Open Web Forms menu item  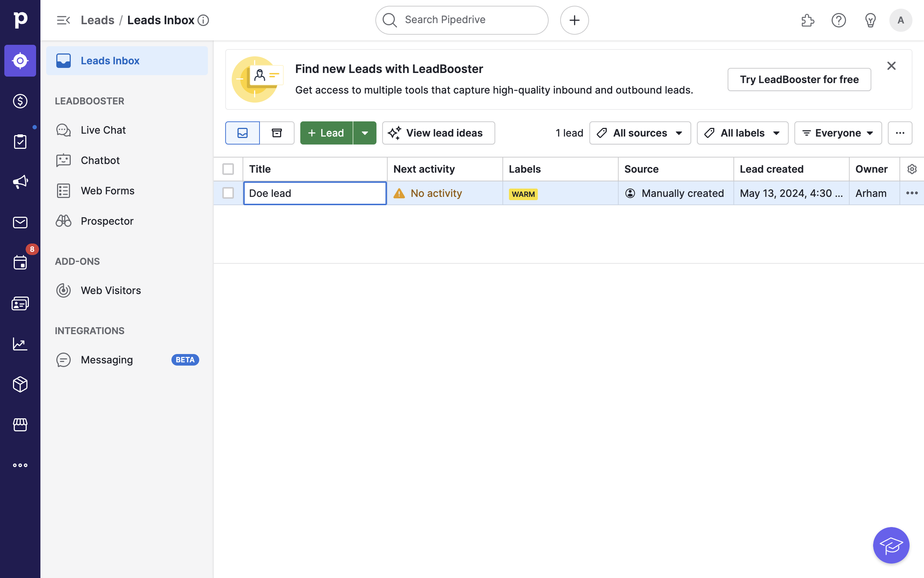(x=127, y=191)
